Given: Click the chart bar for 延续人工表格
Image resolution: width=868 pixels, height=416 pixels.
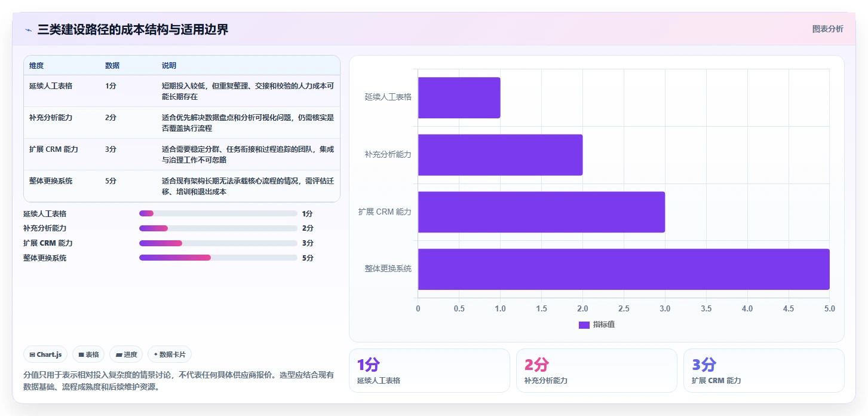Looking at the screenshot, I should pyautogui.click(x=459, y=97).
